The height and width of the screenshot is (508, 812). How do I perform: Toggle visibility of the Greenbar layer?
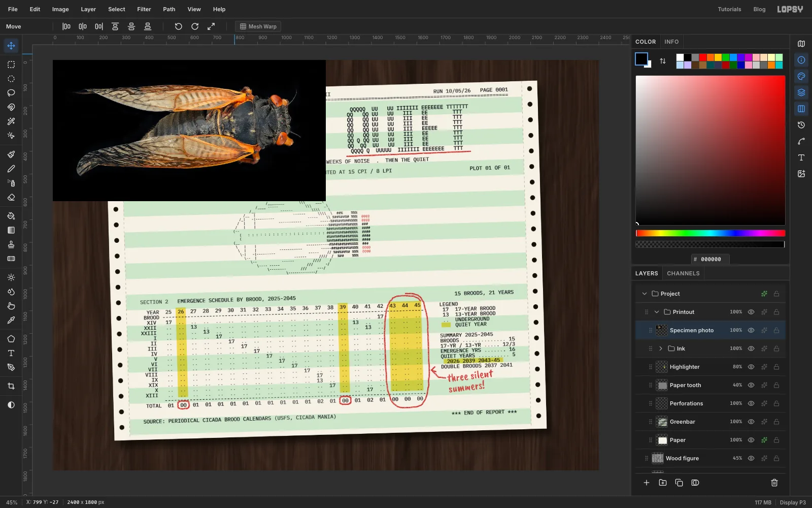751,422
